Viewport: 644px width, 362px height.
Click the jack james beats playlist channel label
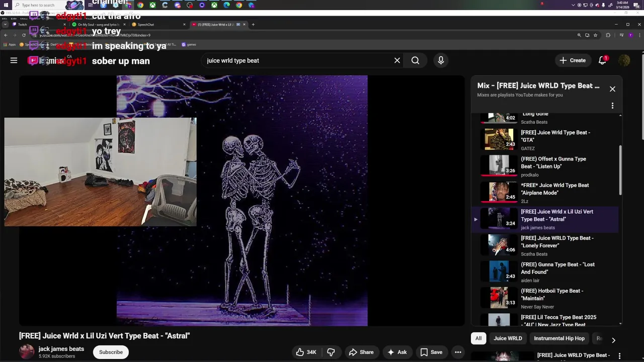point(538,228)
